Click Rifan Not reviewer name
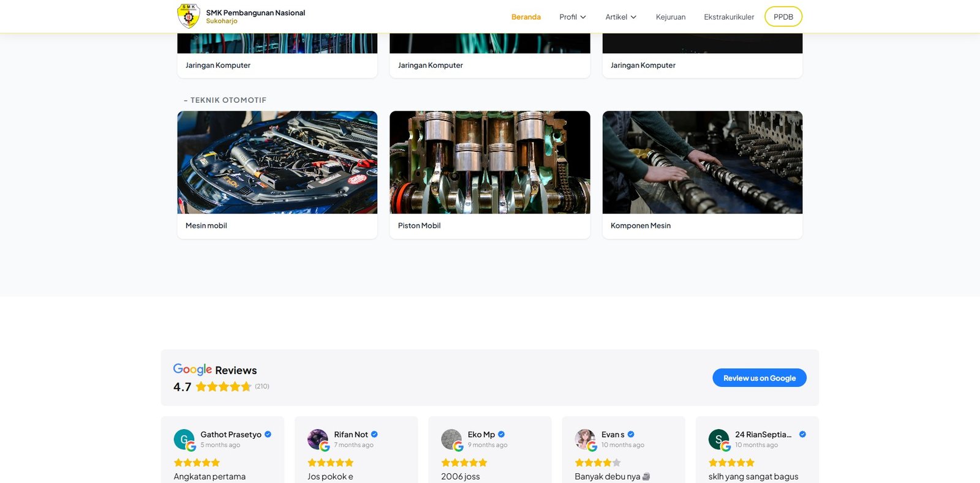 click(351, 435)
